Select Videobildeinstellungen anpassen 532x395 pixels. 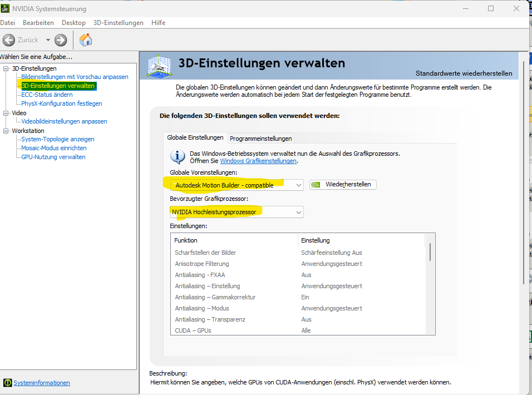64,121
